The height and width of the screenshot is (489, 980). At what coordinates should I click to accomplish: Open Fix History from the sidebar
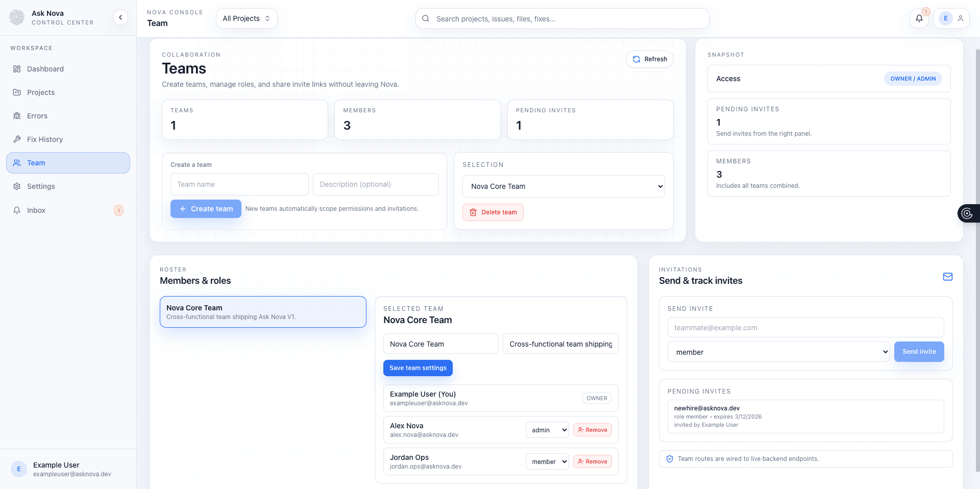coord(45,139)
